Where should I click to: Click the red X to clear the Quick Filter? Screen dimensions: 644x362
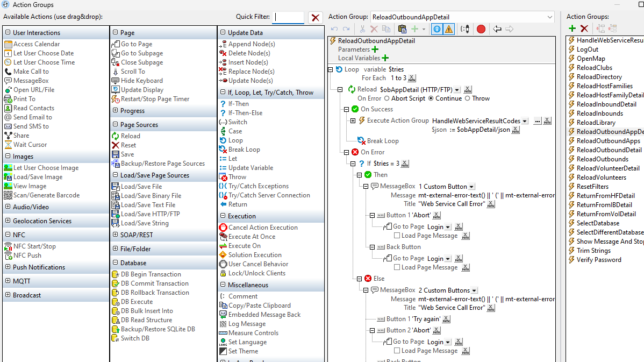click(x=316, y=17)
